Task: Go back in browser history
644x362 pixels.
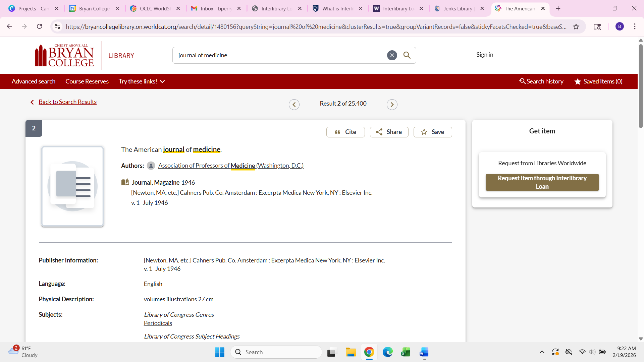Action: pyautogui.click(x=9, y=26)
